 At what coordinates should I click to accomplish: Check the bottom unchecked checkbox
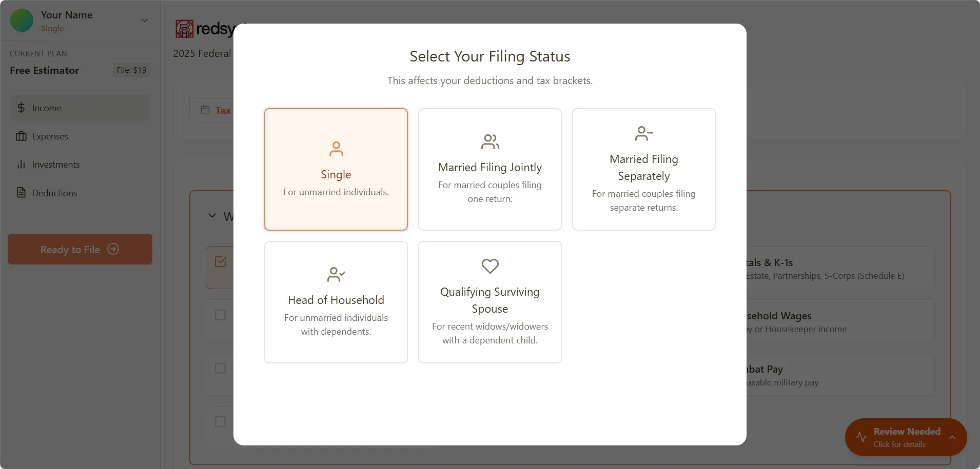pos(220,421)
